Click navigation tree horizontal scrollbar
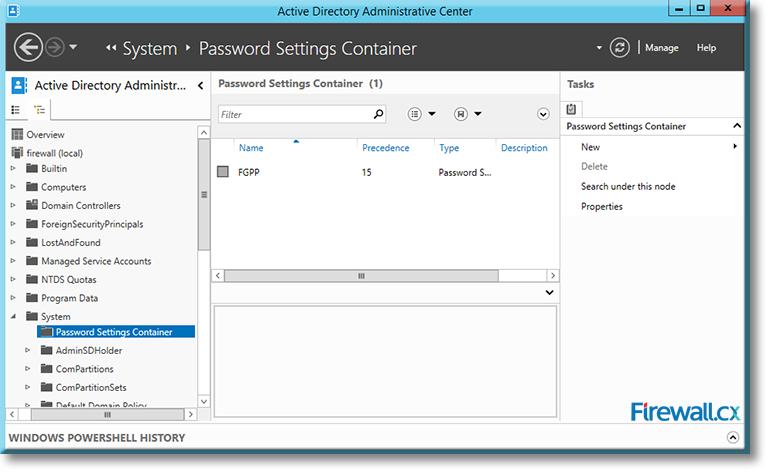 pyautogui.click(x=107, y=415)
